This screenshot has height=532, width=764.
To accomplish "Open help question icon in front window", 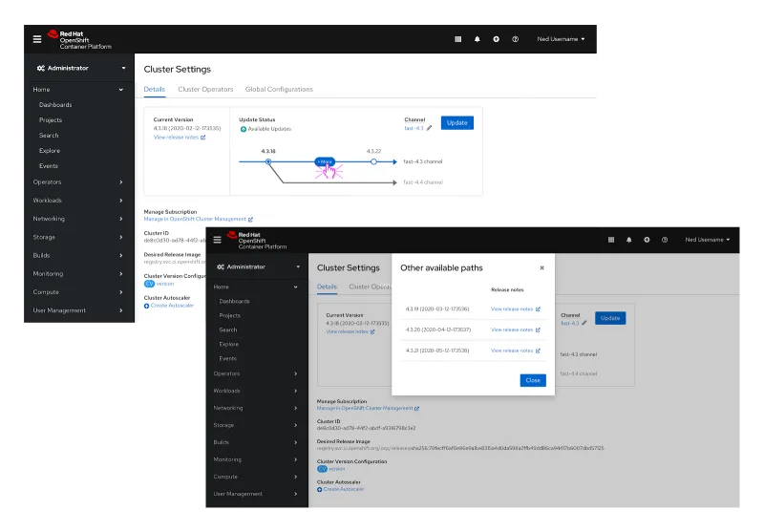I will (x=665, y=240).
